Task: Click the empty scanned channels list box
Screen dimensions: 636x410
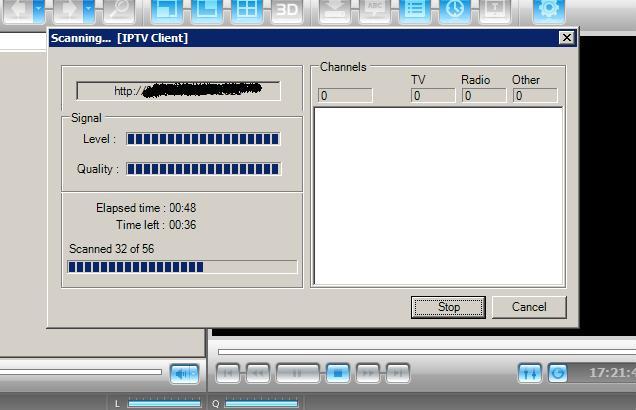Action: 438,196
